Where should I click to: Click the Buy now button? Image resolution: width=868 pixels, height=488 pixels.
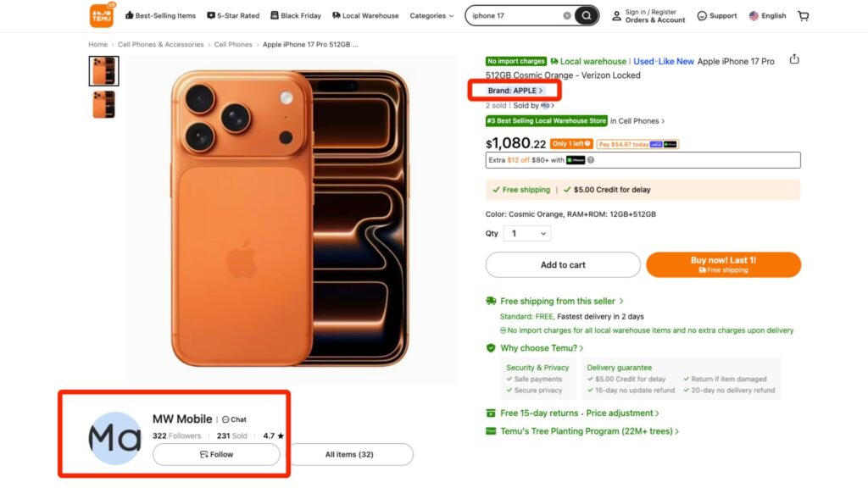[723, 264]
